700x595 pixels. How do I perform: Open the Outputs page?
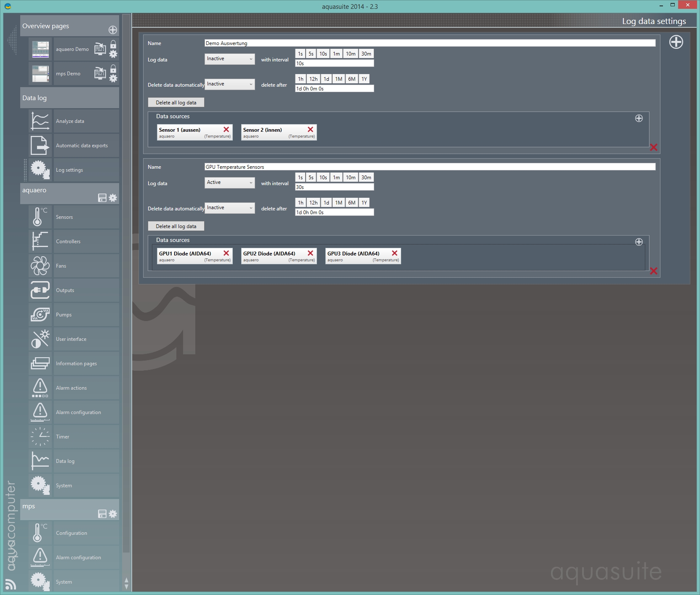74,290
